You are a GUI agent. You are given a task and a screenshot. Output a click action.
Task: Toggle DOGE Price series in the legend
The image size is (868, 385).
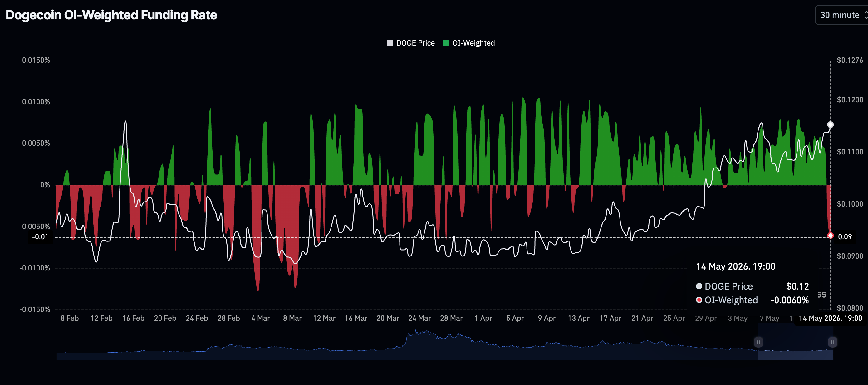pos(411,43)
